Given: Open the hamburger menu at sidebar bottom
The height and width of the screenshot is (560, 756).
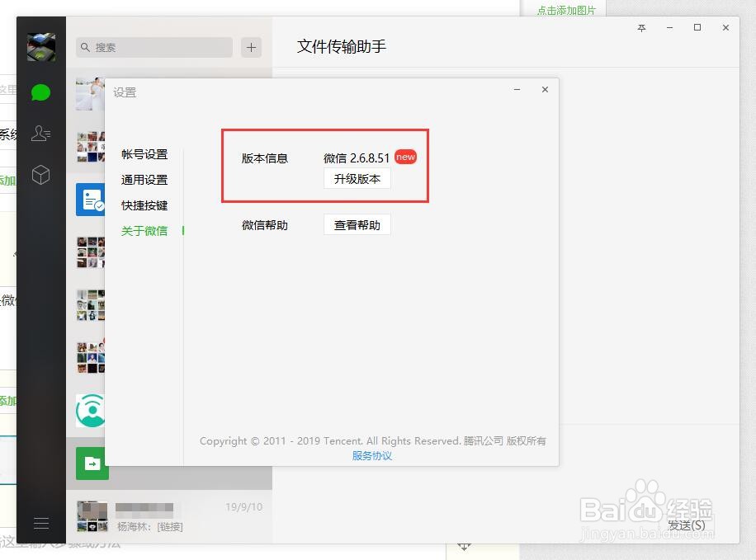Looking at the screenshot, I should [x=41, y=523].
